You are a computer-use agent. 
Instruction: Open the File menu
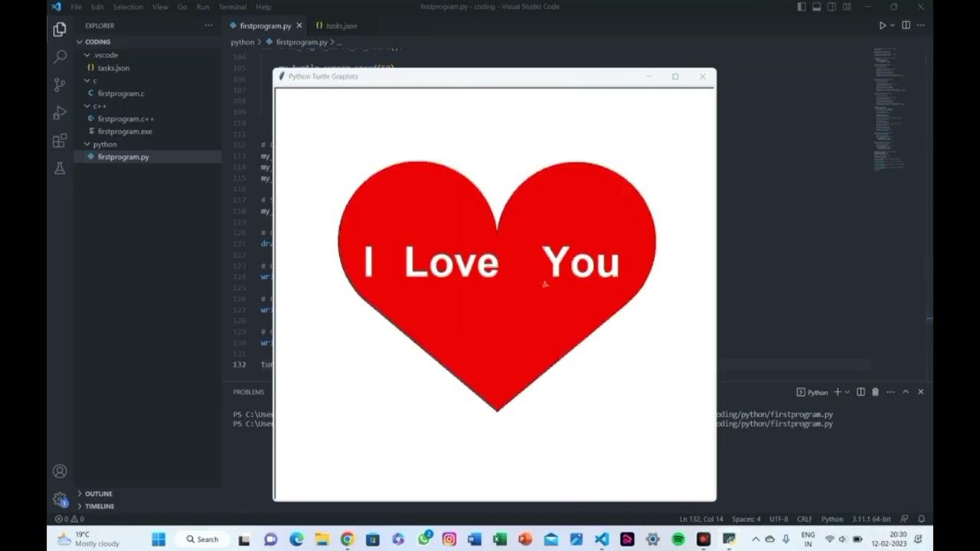(76, 7)
